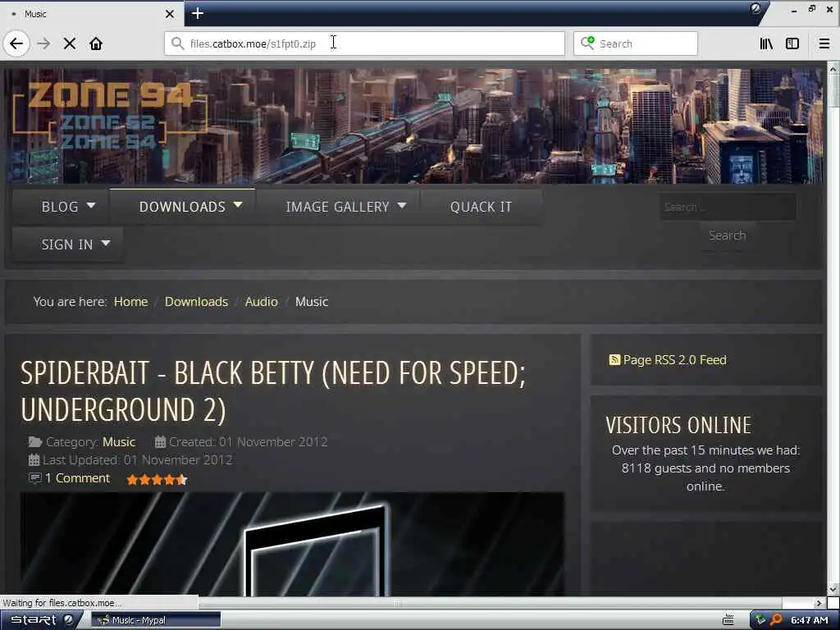Switch to Music - Mypal taskbar item
Screen dimensions: 840x630
156,620
